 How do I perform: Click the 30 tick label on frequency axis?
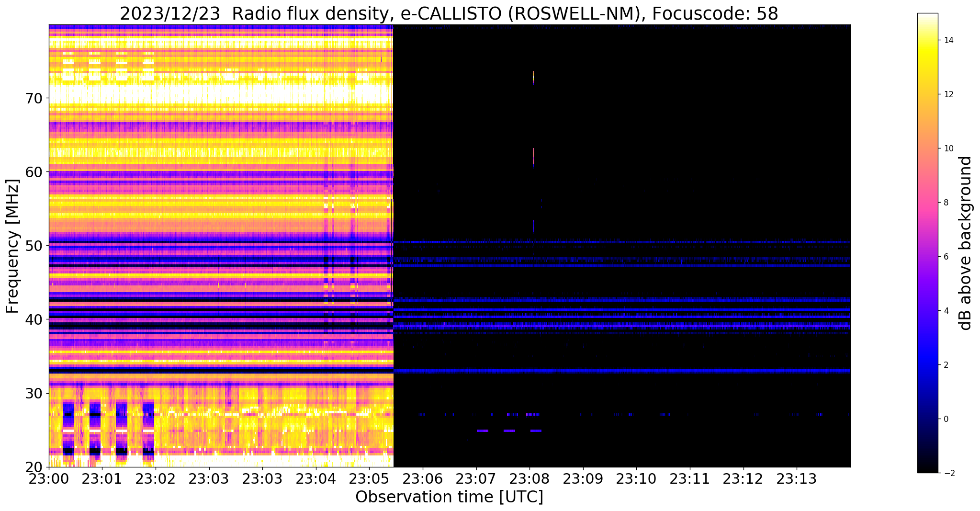(34, 393)
